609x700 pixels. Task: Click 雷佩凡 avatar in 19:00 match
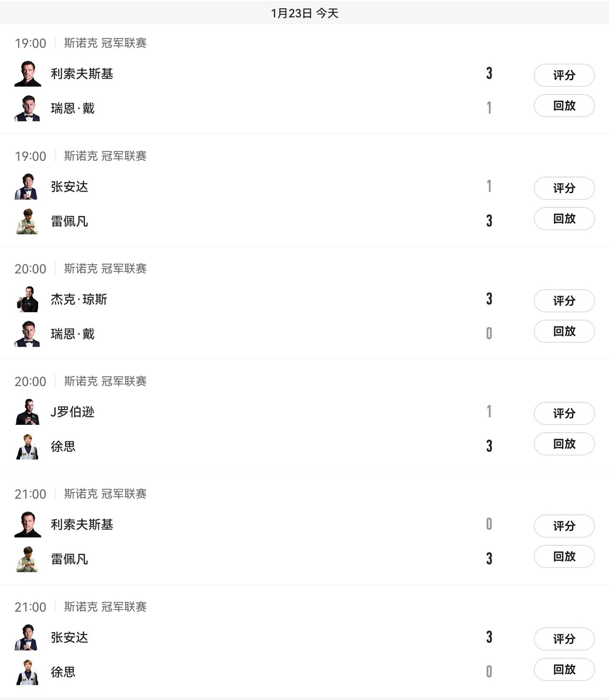(27, 221)
